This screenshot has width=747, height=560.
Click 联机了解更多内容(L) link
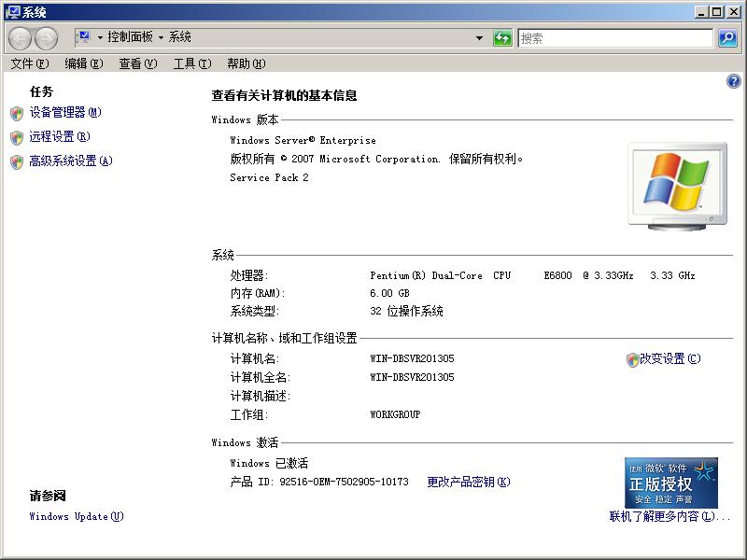[669, 516]
